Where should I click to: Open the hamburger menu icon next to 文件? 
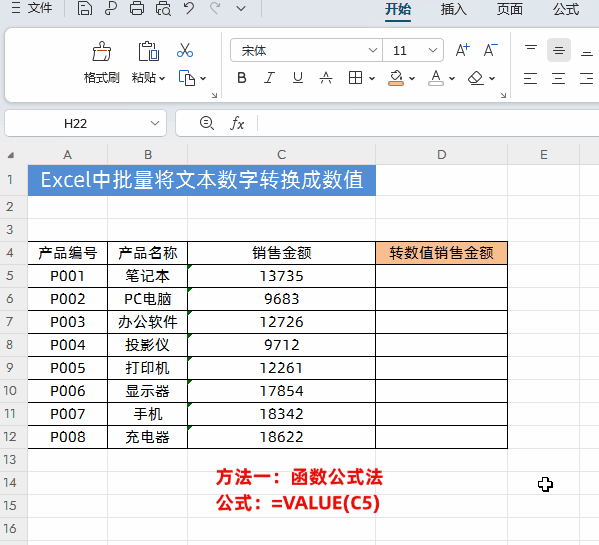16,8
